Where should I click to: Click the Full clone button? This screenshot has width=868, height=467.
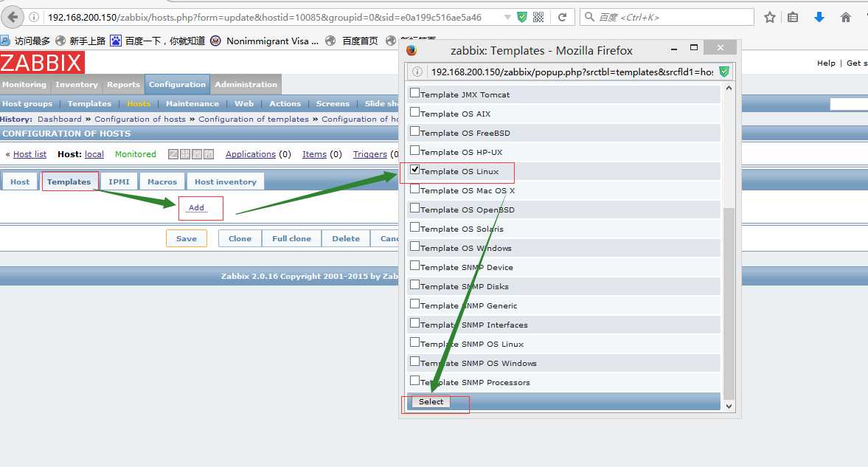pyautogui.click(x=292, y=239)
